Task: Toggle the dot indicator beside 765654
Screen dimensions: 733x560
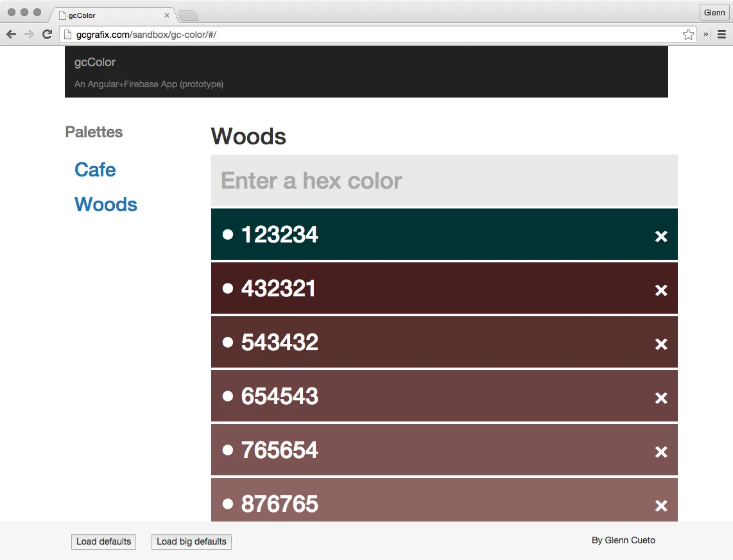Action: [x=228, y=450]
